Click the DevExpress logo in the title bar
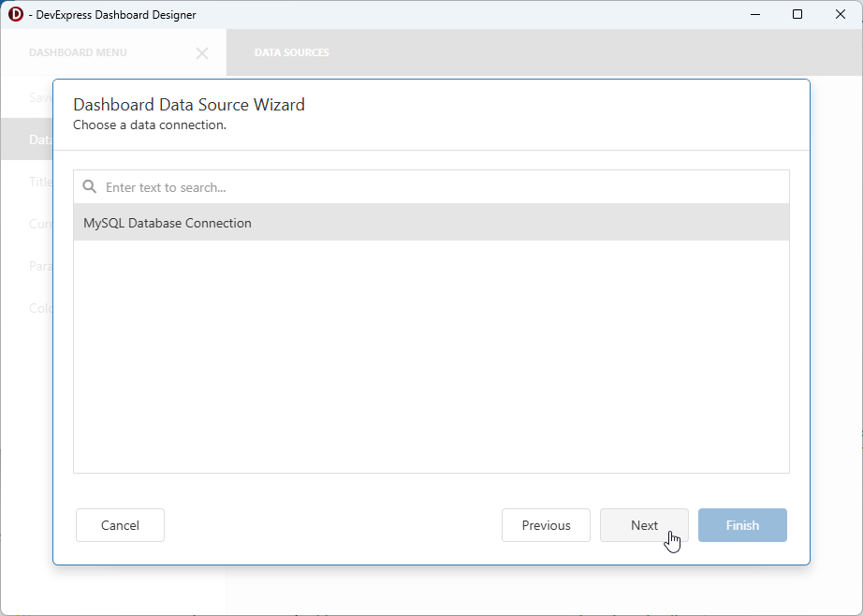The width and height of the screenshot is (863, 616). pyautogui.click(x=15, y=14)
